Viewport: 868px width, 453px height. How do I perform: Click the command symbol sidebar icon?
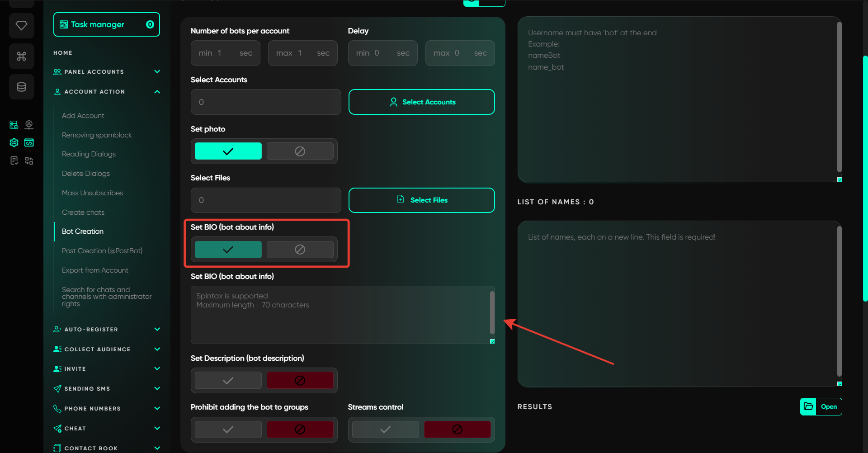pyautogui.click(x=21, y=56)
